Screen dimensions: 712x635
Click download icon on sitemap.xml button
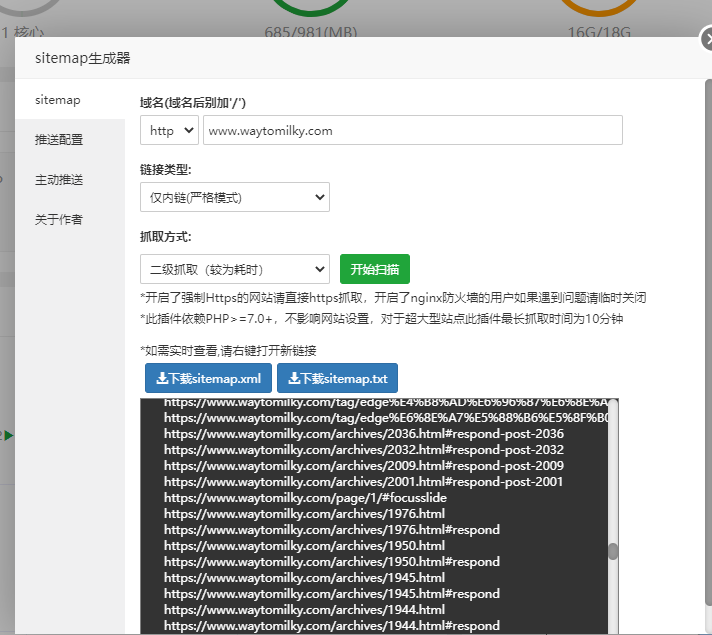tap(162, 378)
